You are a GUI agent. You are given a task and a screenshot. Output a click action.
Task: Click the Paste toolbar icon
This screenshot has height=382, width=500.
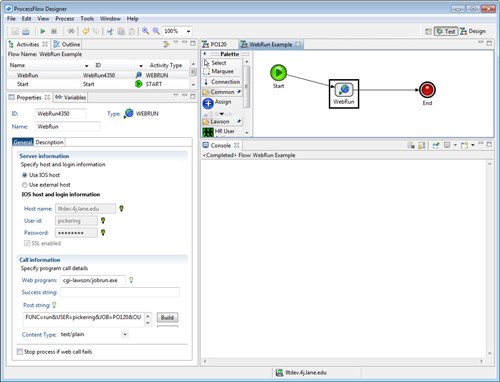coord(132,31)
